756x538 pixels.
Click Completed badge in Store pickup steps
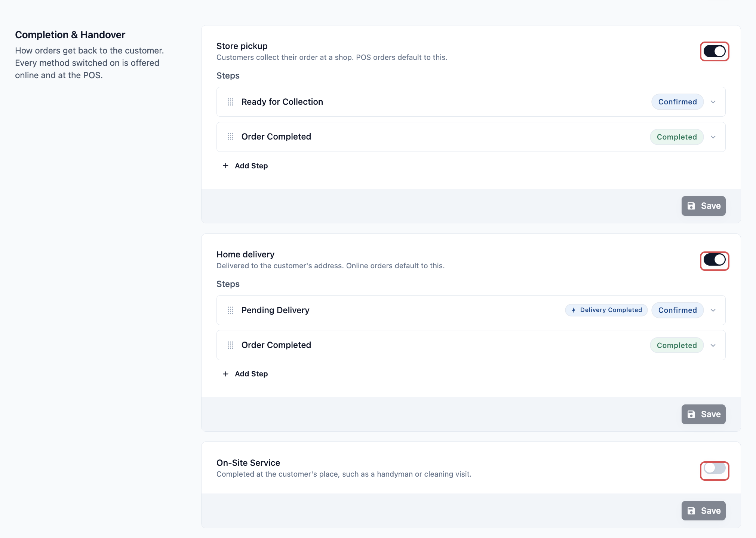click(x=677, y=137)
